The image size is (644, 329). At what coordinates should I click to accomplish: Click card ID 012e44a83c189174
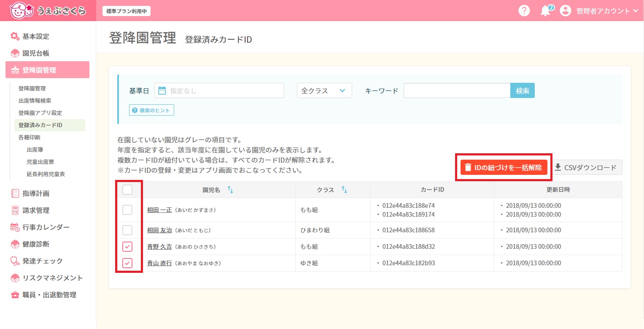click(408, 215)
